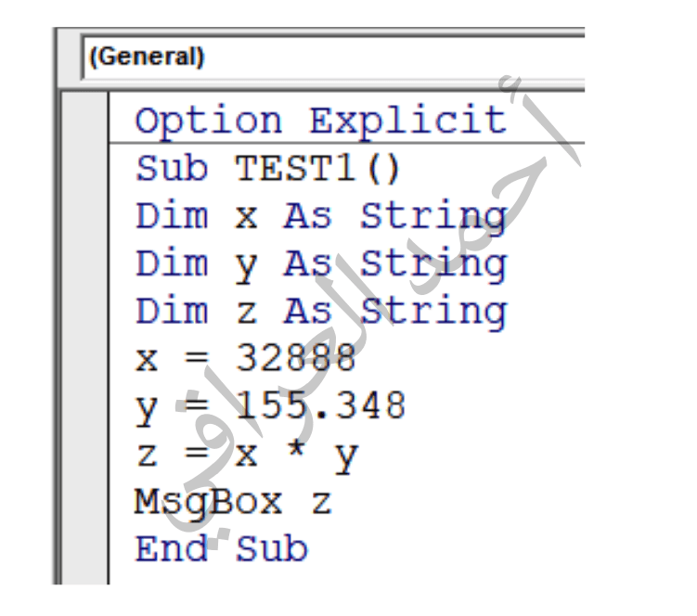
Task: Click the Explicit keyword
Action: pos(407,122)
